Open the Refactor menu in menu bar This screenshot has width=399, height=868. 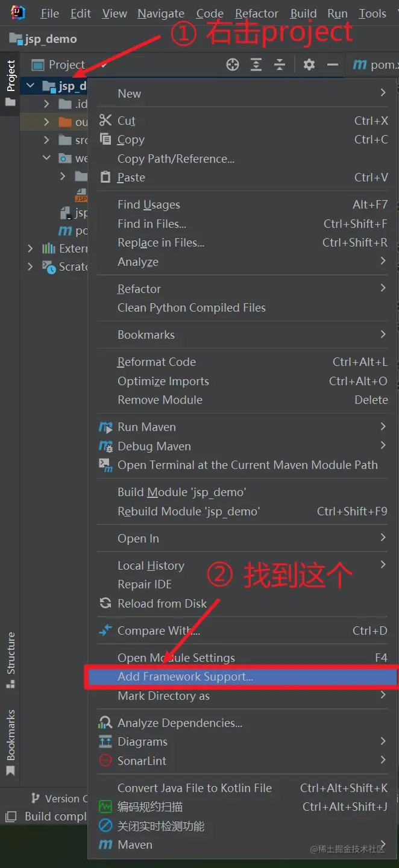(257, 13)
